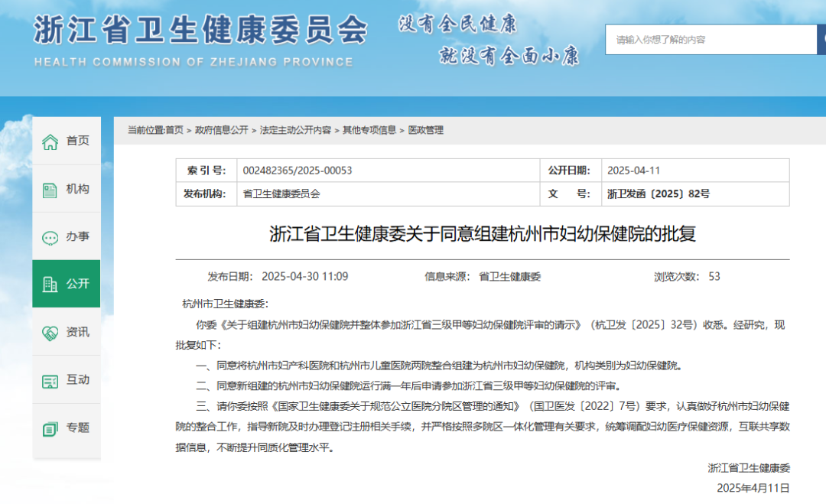Open the 办事 sidebar menu item

click(x=67, y=236)
